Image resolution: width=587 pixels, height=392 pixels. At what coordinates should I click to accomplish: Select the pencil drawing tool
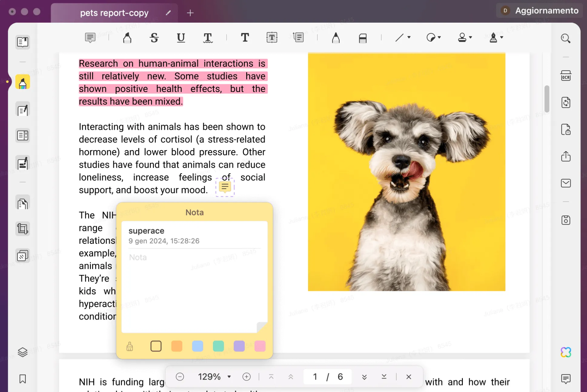point(336,38)
